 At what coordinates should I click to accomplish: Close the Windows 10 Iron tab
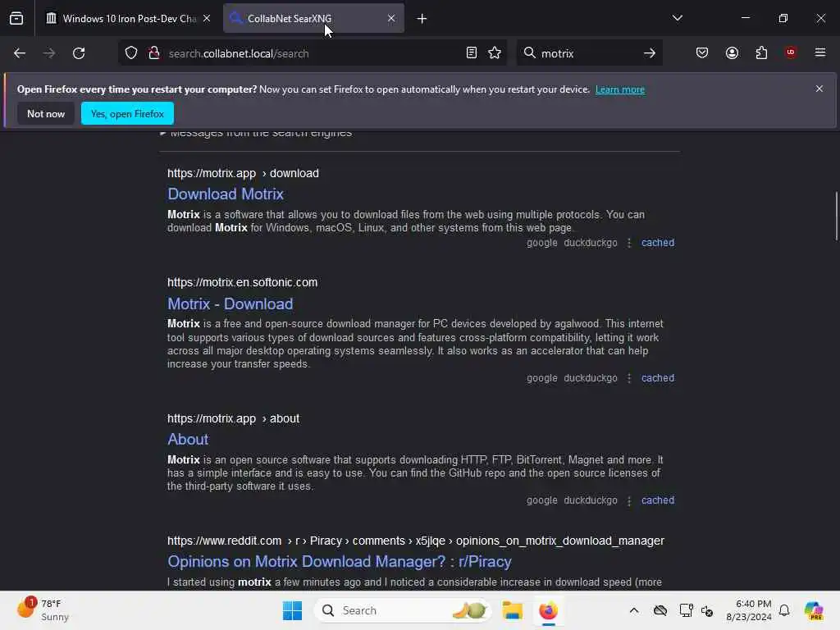point(207,18)
